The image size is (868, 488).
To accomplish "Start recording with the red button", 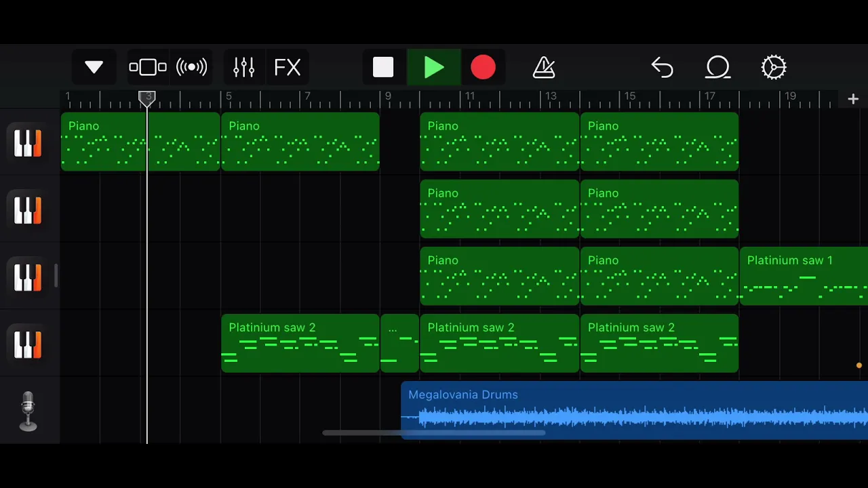I will click(x=483, y=67).
